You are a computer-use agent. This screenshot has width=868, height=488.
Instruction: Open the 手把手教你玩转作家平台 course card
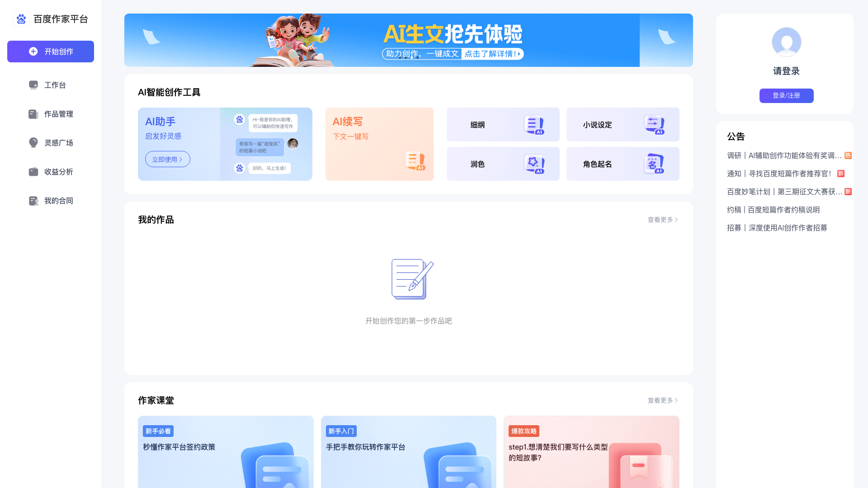coord(409,452)
